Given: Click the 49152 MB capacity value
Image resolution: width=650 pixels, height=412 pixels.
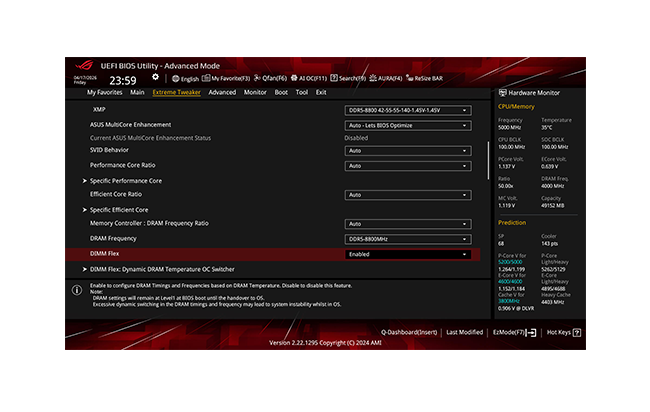Looking at the screenshot, I should click(x=553, y=206).
